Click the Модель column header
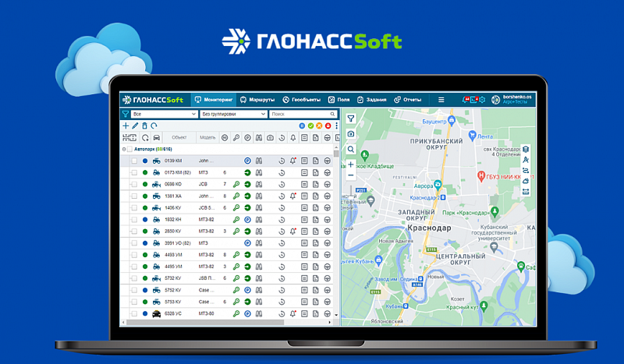The image size is (624, 364). tap(207, 138)
